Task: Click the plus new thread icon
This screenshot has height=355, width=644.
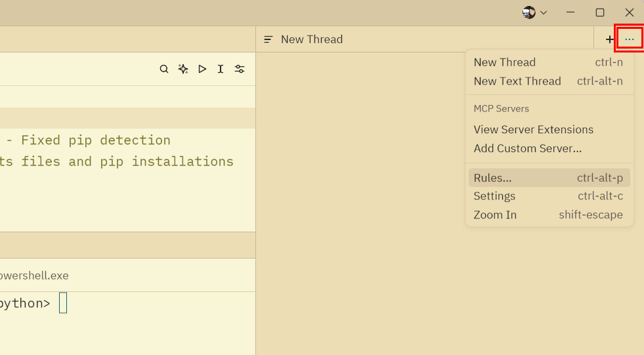Action: coord(609,39)
